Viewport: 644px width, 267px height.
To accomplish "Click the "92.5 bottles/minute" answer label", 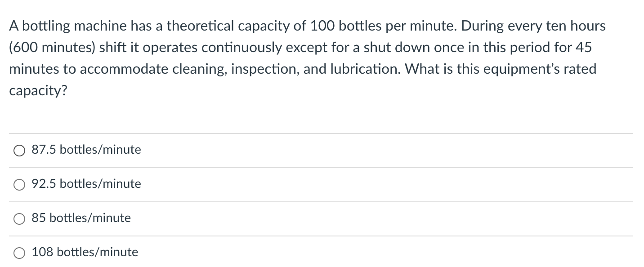I will click(86, 184).
